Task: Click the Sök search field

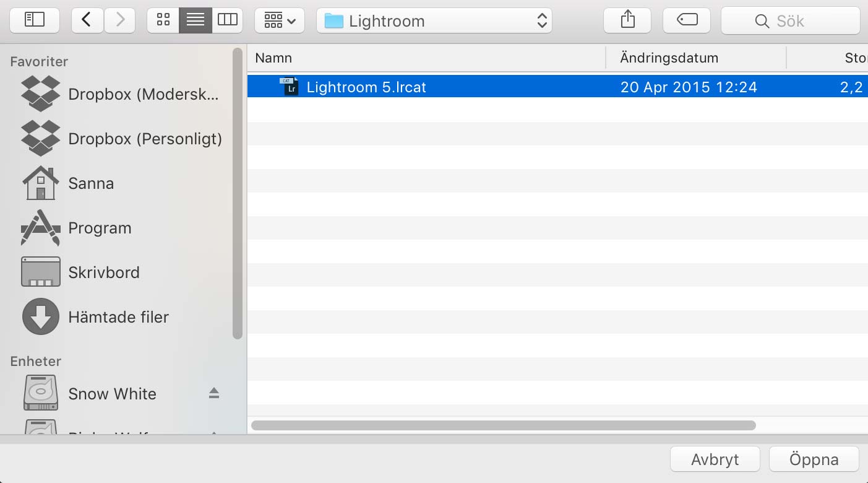Action: click(791, 20)
